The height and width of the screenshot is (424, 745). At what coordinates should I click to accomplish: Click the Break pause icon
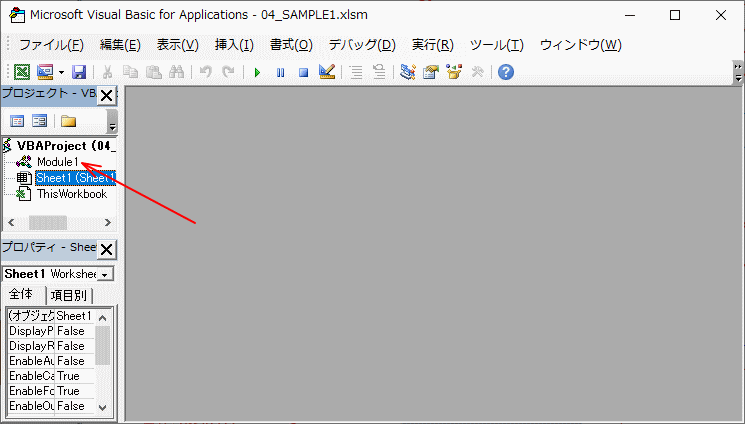click(x=280, y=73)
